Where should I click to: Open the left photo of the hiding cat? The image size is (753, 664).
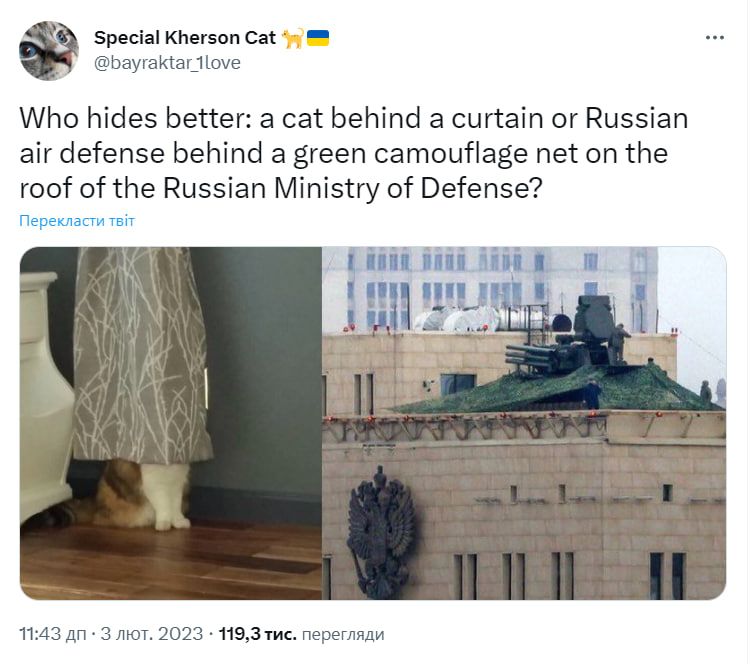point(170,423)
